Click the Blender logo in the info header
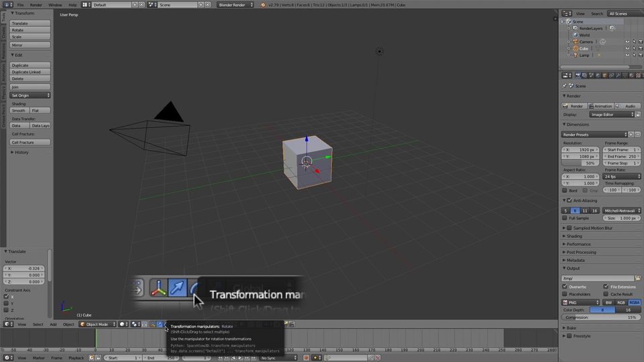644x362 pixels. tap(263, 5)
